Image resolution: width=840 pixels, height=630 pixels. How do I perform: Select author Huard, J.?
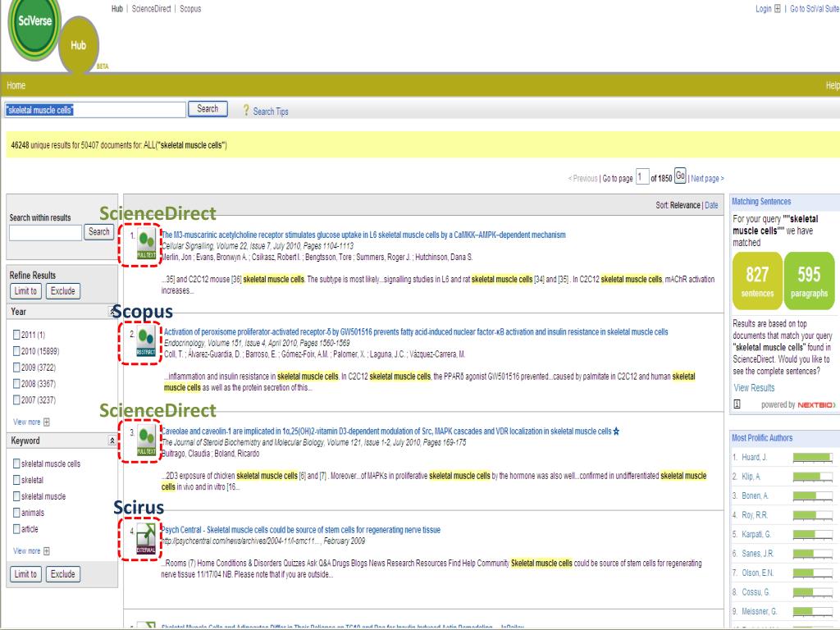point(755,457)
